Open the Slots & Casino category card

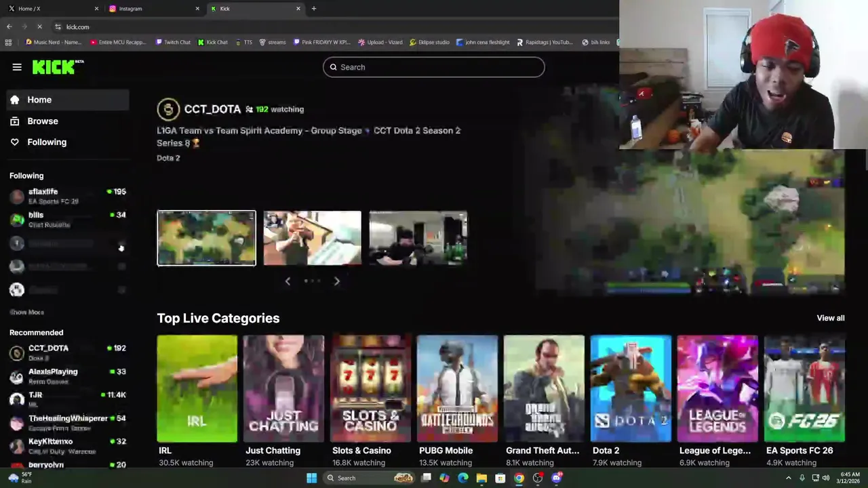click(371, 388)
